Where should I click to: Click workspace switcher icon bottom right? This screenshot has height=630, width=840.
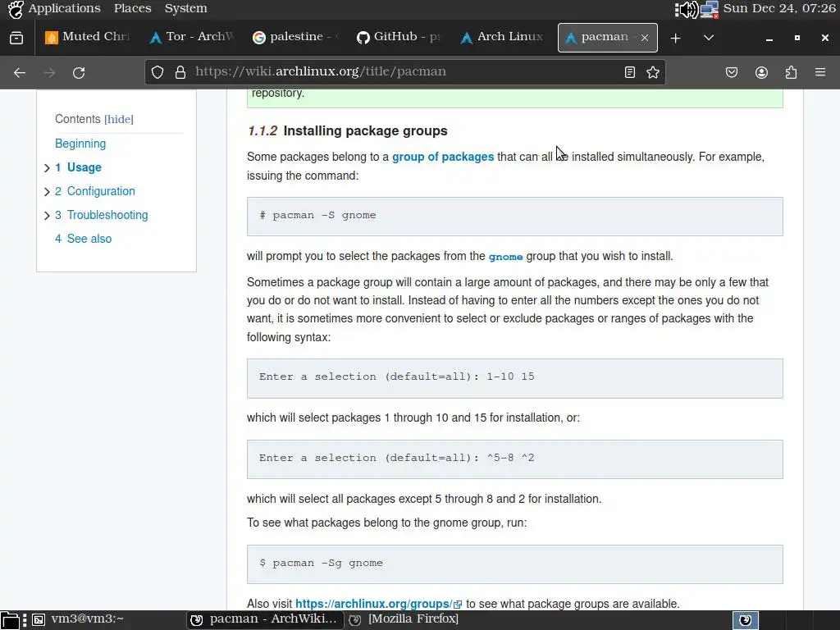point(745,620)
